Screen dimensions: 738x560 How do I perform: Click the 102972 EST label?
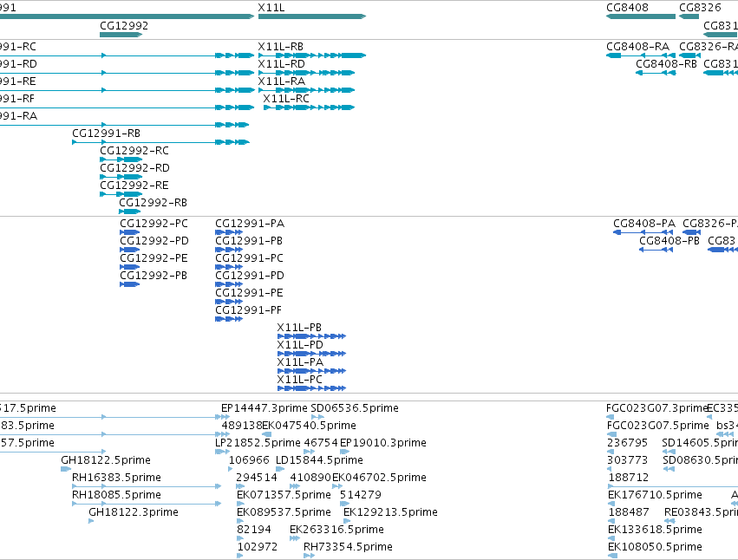tap(257, 548)
